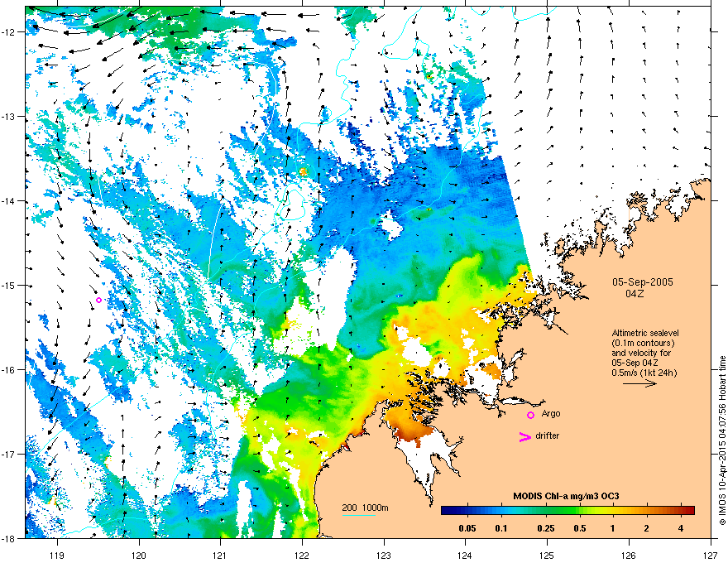Click the latitude label '-18'
The width and height of the screenshot is (728, 563).
click(8, 538)
